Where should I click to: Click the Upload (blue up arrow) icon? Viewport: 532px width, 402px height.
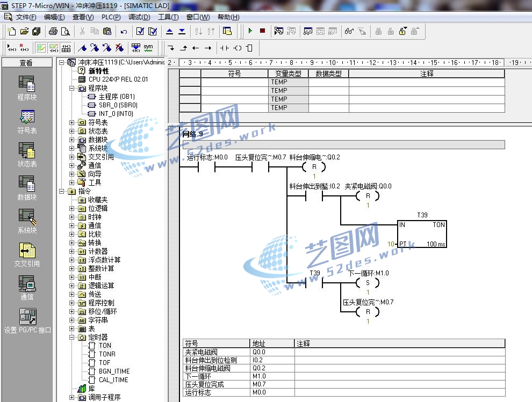[x=169, y=32]
